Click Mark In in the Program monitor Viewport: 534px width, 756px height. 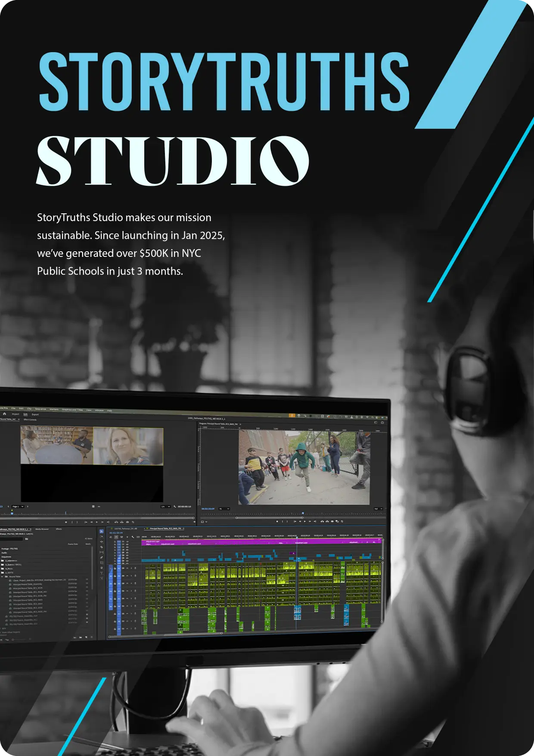point(283,522)
